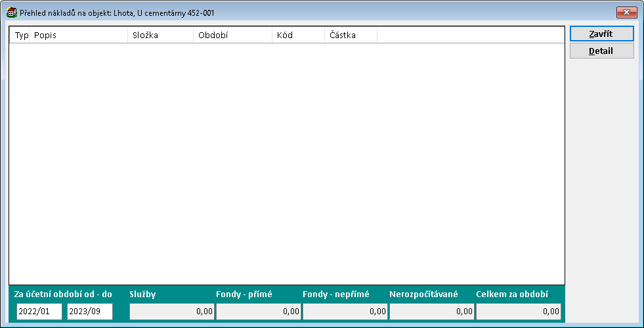
Task: Select the Nerozpočítávané amount field
Action: [431, 312]
